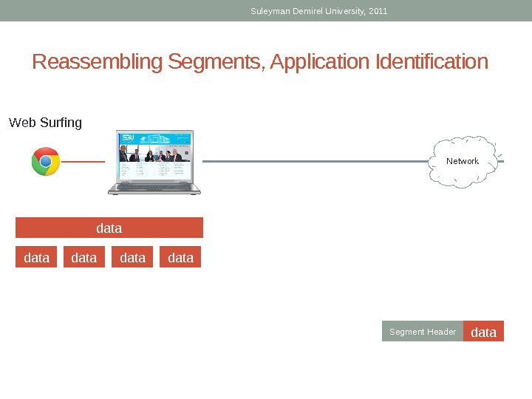Click the Segment Header box
Screen dimensions: 532x399
(423, 331)
